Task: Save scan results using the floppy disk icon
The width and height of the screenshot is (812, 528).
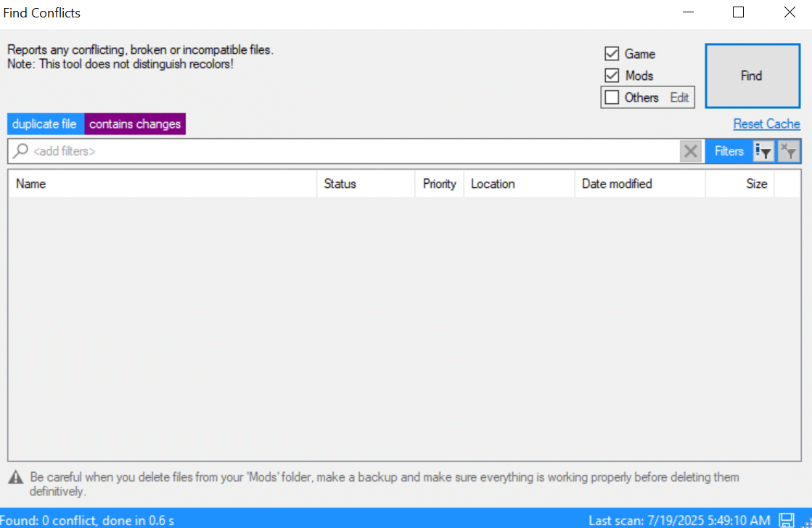Action: [x=786, y=520]
